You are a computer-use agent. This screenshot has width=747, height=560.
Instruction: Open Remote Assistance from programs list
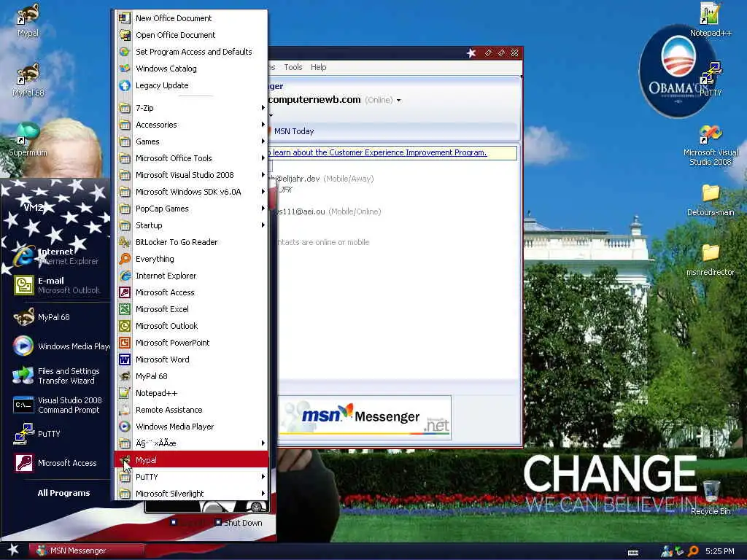pos(192,410)
